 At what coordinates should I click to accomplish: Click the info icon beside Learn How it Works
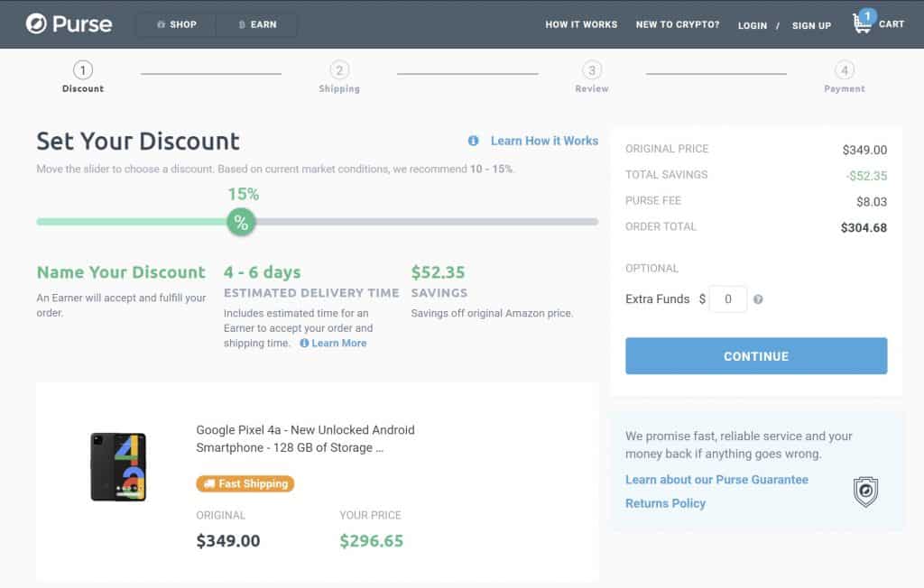point(474,141)
